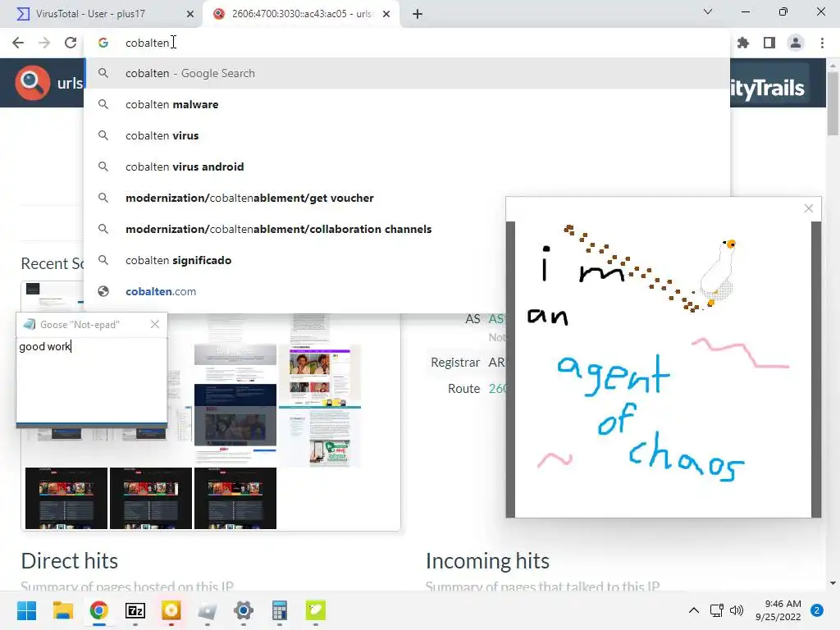The height and width of the screenshot is (630, 840).
Task: Show hidden system tray icons
Action: [x=694, y=610]
